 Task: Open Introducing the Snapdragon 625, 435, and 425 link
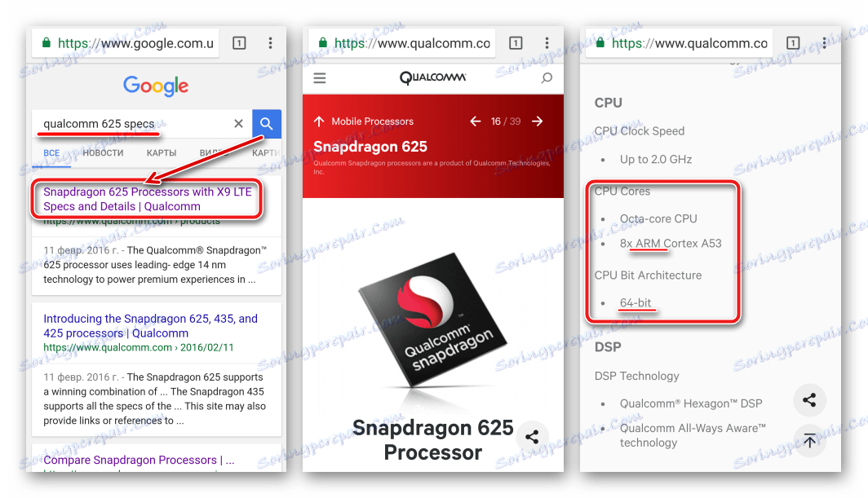pos(151,326)
